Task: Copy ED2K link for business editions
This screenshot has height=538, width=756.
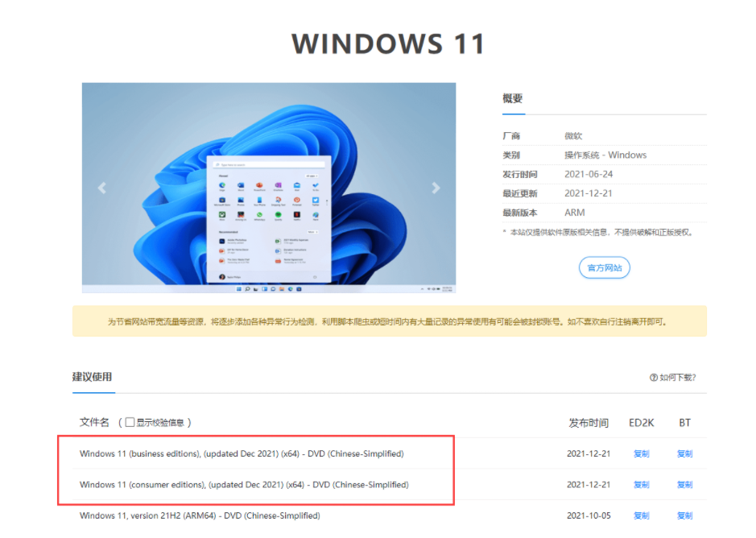Action: pyautogui.click(x=641, y=453)
